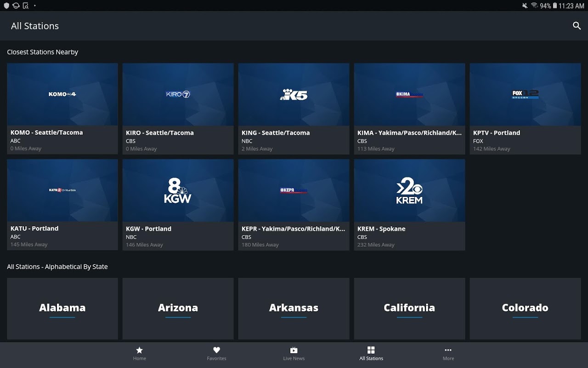588x368 pixels.
Task: Open the KIMA station thumbnail
Action: click(x=410, y=94)
